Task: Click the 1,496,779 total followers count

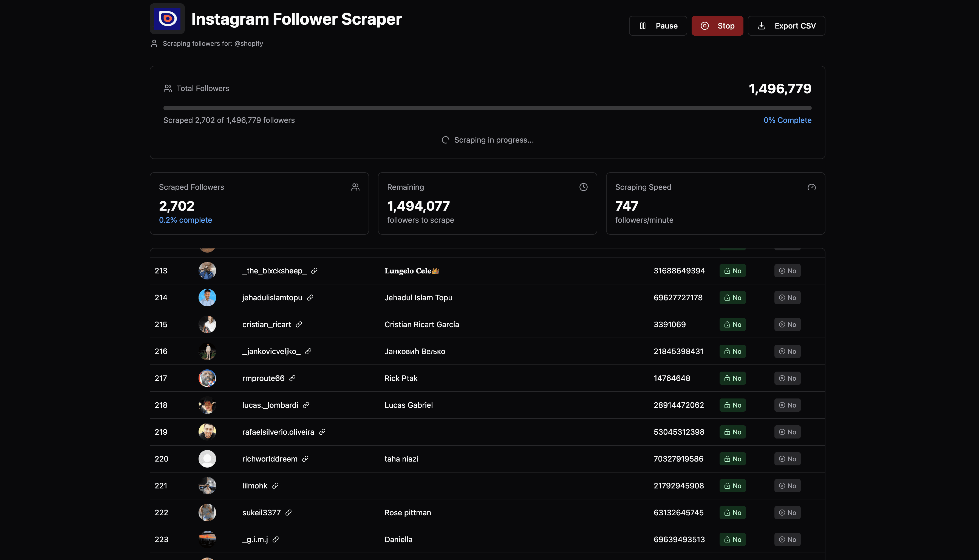Action: click(x=780, y=89)
